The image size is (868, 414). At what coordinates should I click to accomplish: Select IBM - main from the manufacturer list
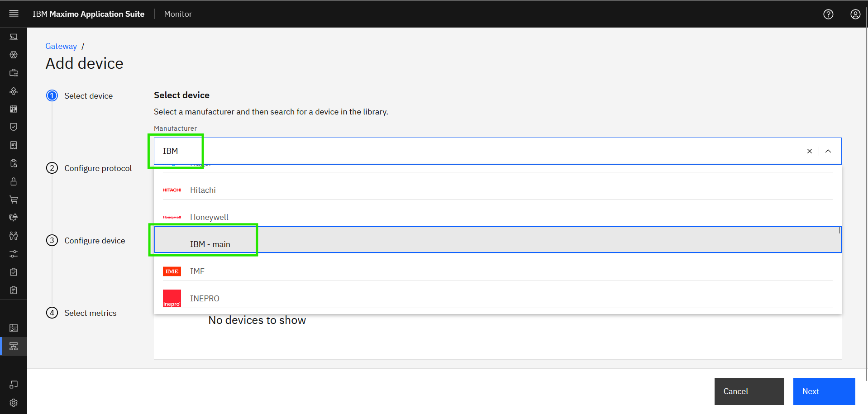498,240
